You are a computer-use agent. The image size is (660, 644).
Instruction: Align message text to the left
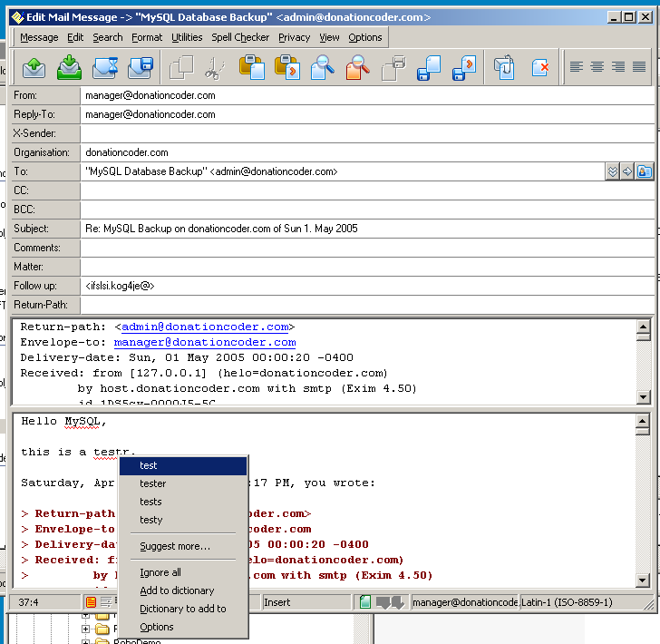coord(577,66)
